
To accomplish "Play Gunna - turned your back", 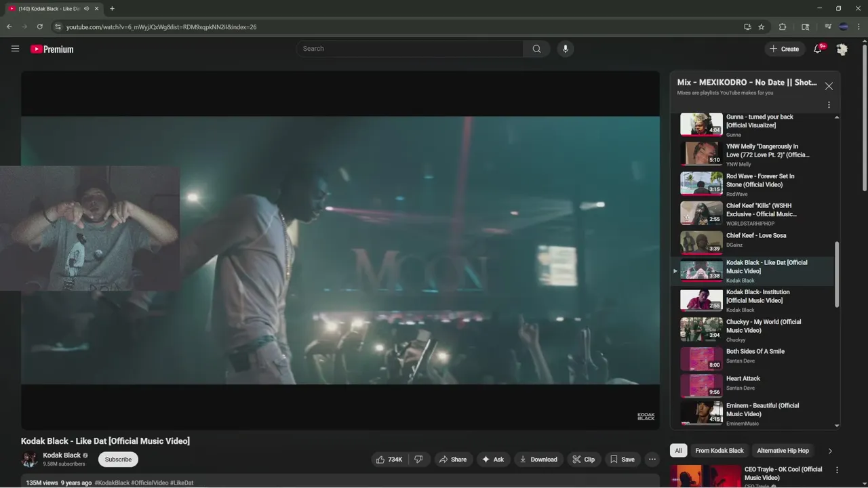I will pyautogui.click(x=752, y=125).
